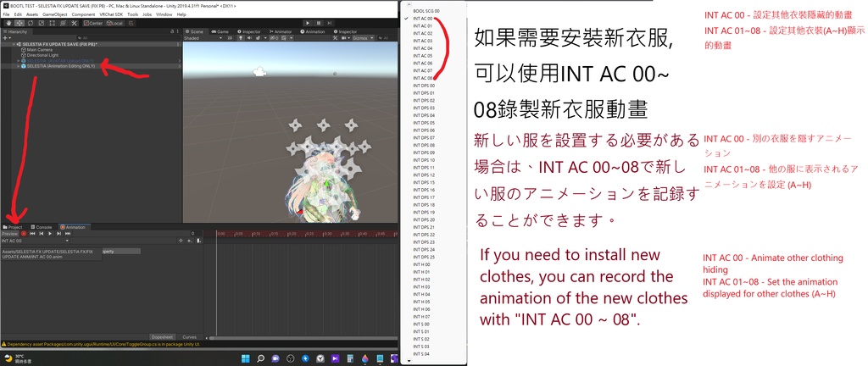Open the Window menu
Screen dimensions: 868x366
pos(164,14)
